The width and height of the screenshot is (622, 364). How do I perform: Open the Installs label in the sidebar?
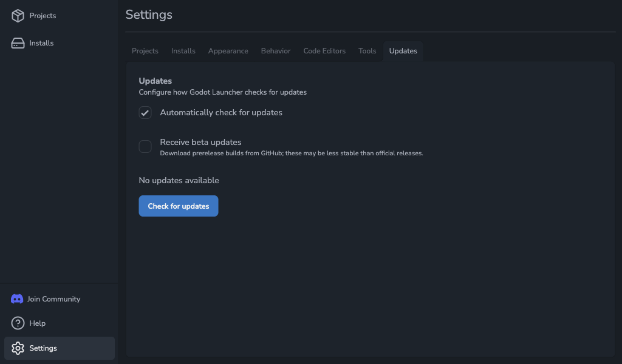tap(41, 43)
